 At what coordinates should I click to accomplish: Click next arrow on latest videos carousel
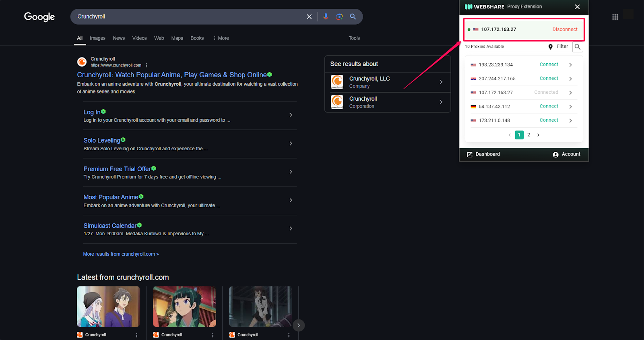[x=299, y=325]
